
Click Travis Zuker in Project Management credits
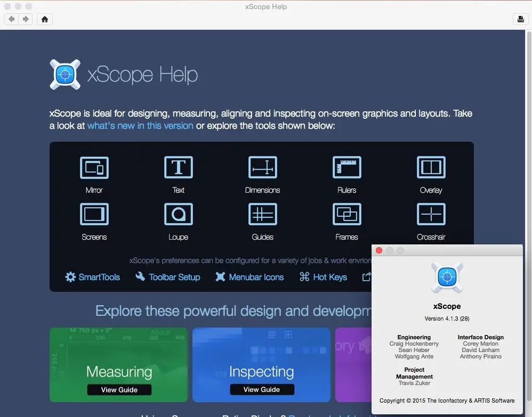pos(414,383)
